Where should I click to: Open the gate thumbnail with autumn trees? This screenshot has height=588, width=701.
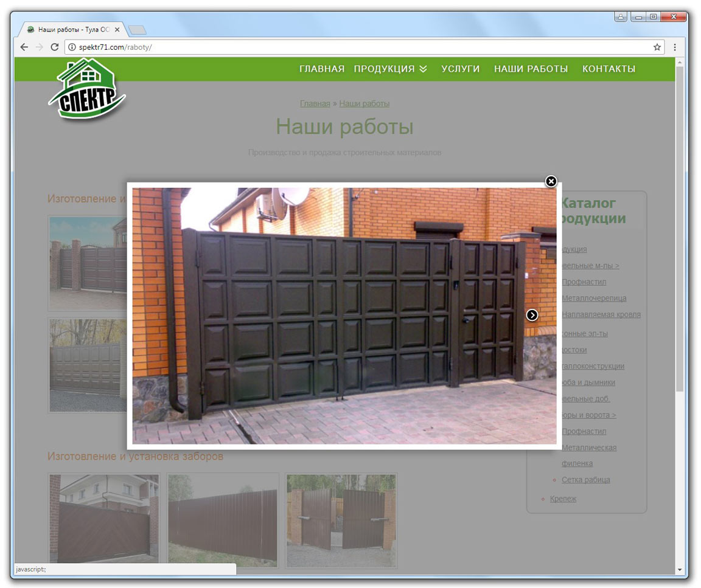88,365
